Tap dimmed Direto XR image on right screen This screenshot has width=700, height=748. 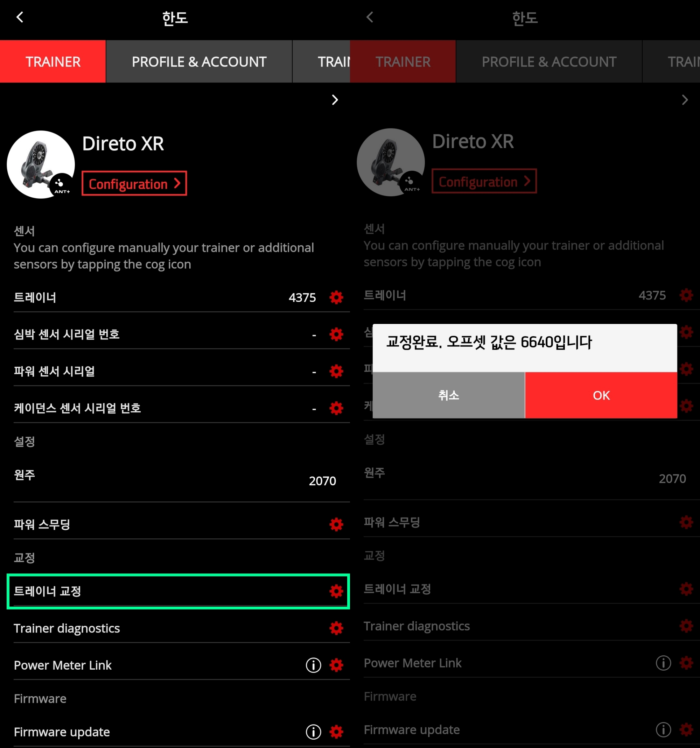[x=391, y=162]
